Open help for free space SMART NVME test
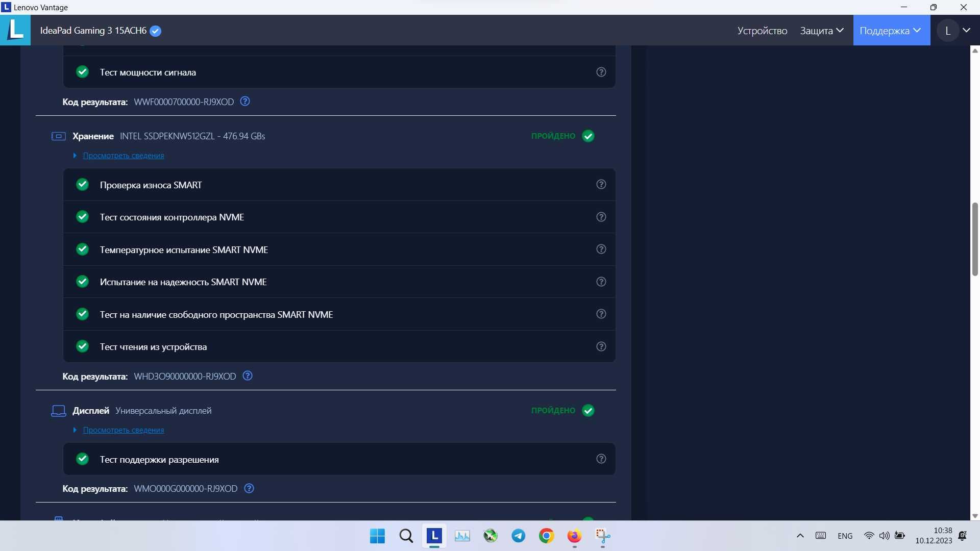The width and height of the screenshot is (980, 551). pos(601,314)
